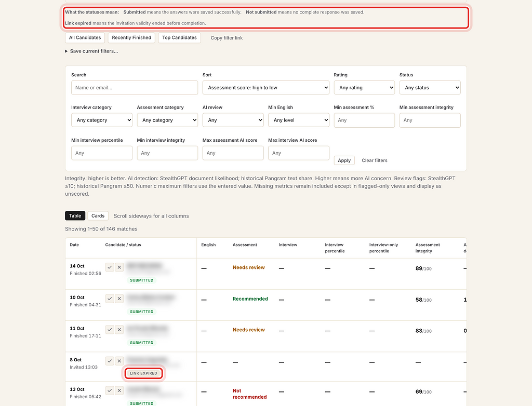The image size is (532, 406).
Task: Approve the 10 Oct candidate with checkmark icon
Action: 110,299
